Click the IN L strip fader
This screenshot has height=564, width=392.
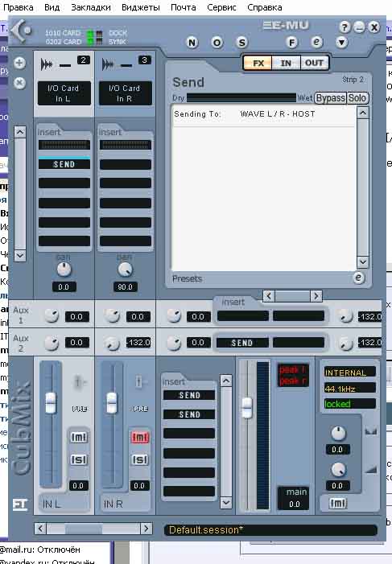coord(51,403)
